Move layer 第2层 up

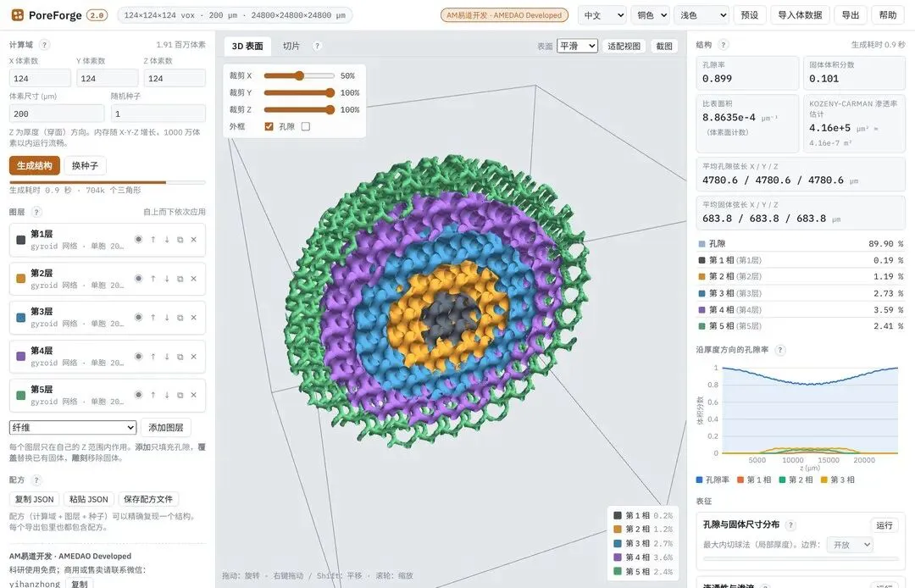152,279
